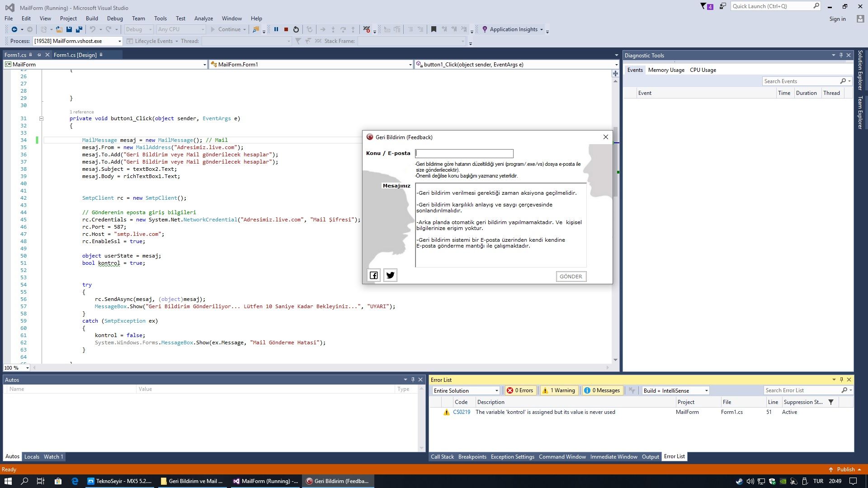Image resolution: width=868 pixels, height=488 pixels.
Task: Switch to the Form1.cs [Design] tab
Action: pos(75,55)
